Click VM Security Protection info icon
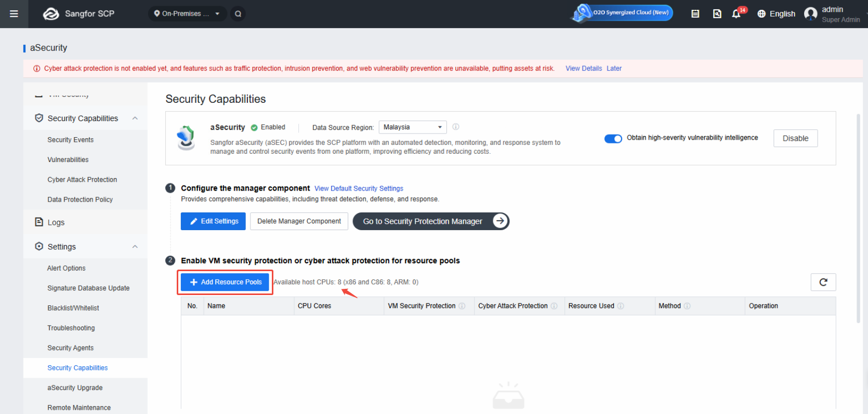This screenshot has width=868, height=414. pyautogui.click(x=462, y=306)
